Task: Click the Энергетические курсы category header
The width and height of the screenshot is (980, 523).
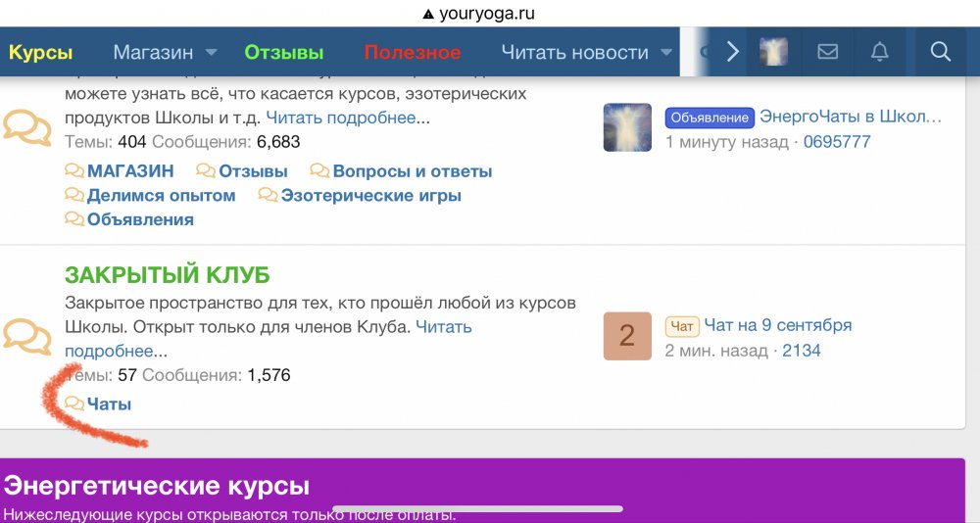Action: [x=157, y=485]
